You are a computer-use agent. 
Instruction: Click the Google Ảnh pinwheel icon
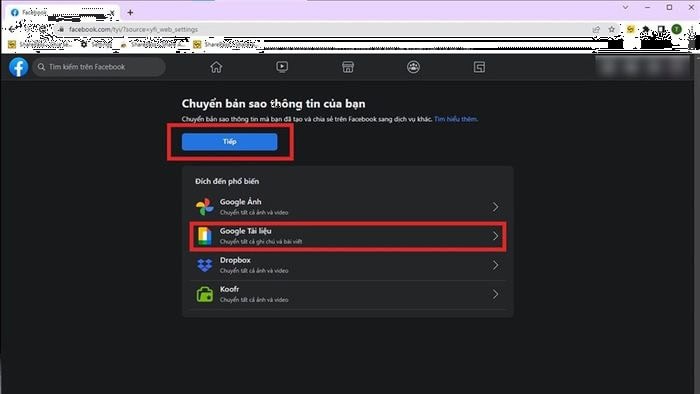tap(204, 207)
